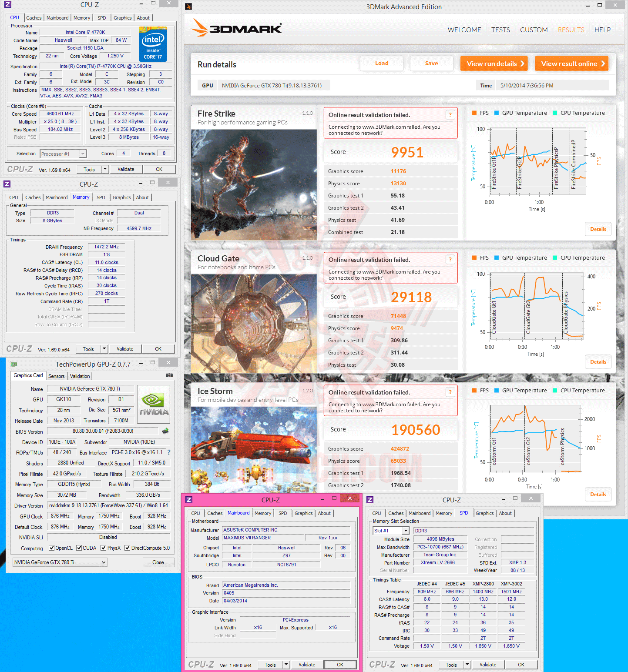This screenshot has width=628, height=672.
Task: Click the Save button in Run details
Action: tap(431, 64)
